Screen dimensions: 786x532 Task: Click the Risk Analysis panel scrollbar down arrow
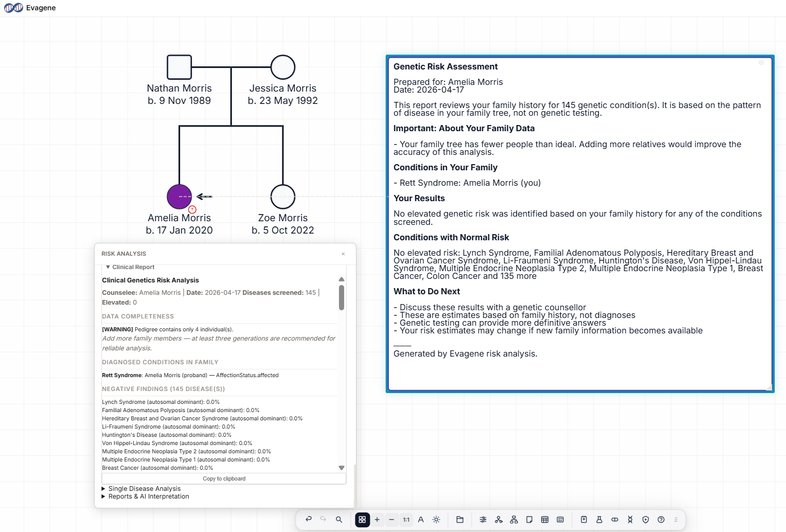[342, 468]
